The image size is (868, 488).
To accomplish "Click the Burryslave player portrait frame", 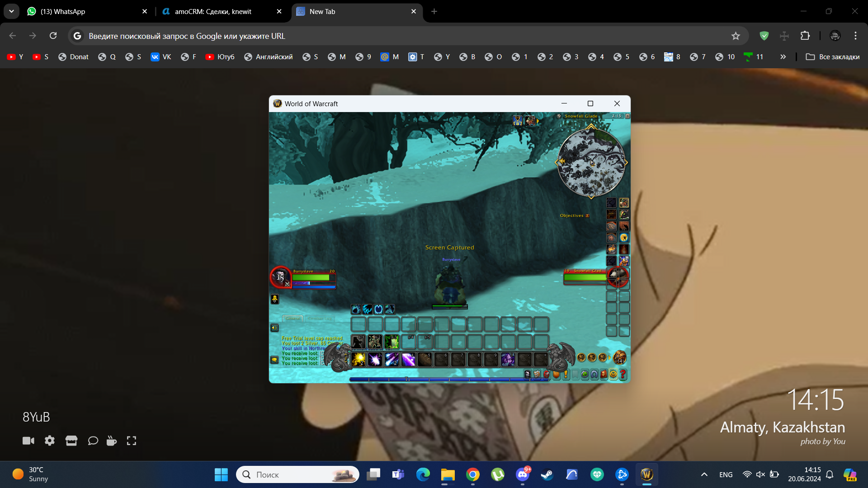I will coord(280,277).
